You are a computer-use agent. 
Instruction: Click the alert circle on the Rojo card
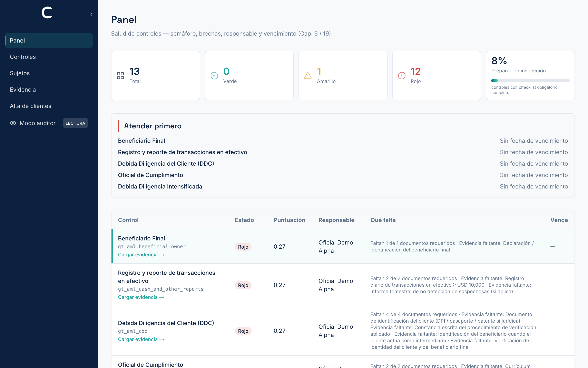(x=402, y=75)
